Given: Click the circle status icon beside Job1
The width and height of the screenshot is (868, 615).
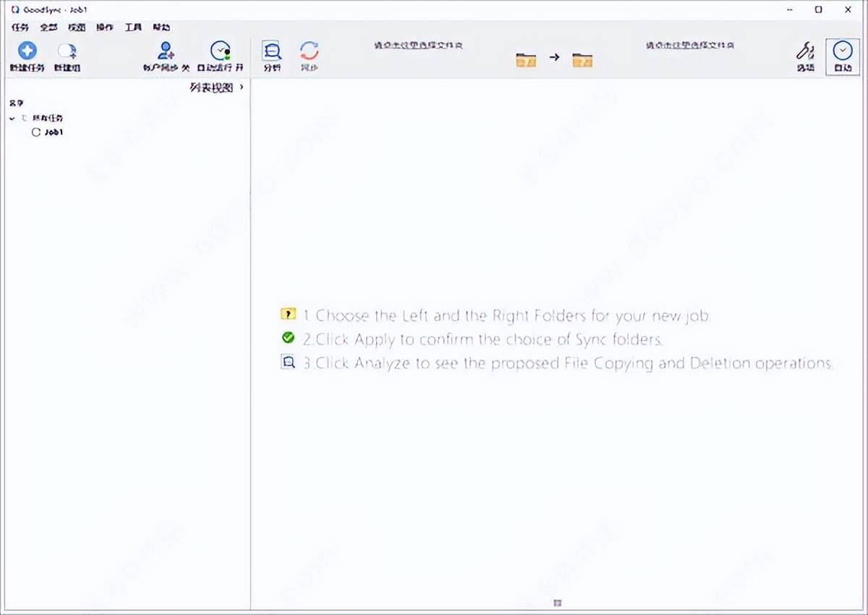Looking at the screenshot, I should 36,132.
